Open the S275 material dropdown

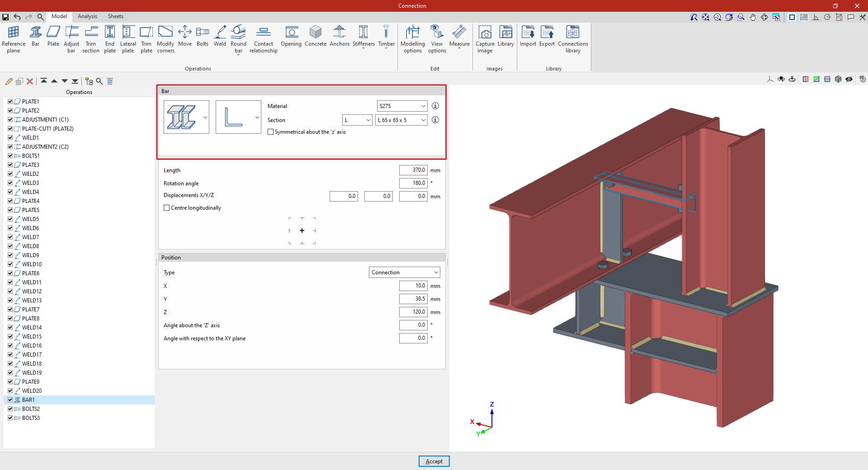[x=402, y=106]
